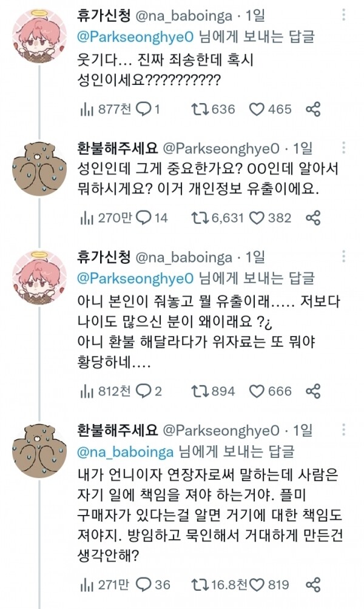Open more options on second tweet by 환불해주세요

(x=344, y=147)
